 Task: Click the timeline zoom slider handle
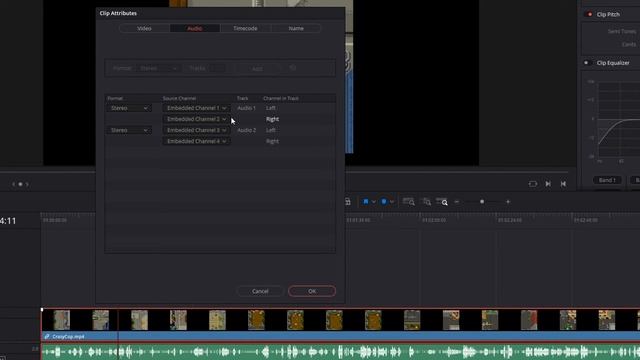coord(482,202)
